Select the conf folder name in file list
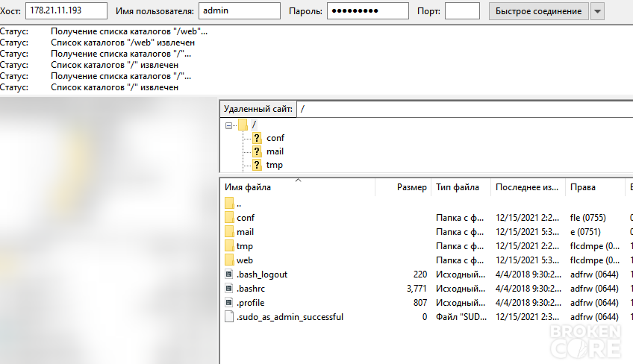 (246, 218)
